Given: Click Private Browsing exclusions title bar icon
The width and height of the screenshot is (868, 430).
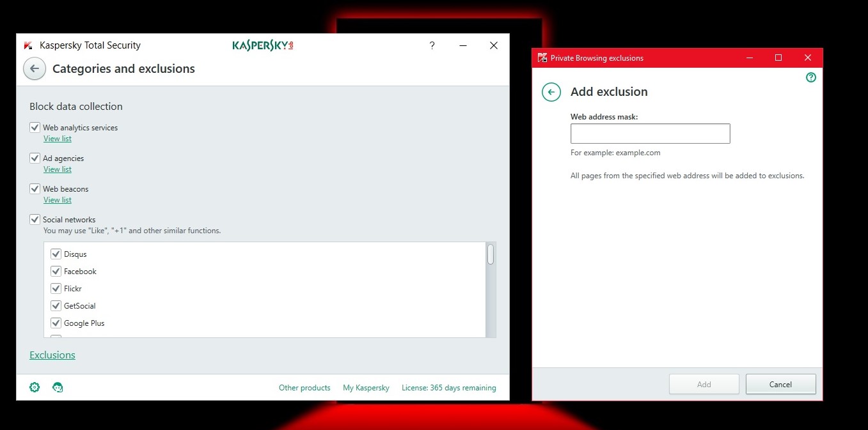Looking at the screenshot, I should click(x=542, y=58).
